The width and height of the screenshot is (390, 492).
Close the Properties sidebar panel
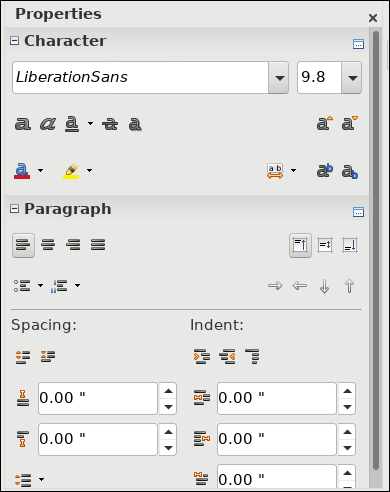(x=373, y=18)
